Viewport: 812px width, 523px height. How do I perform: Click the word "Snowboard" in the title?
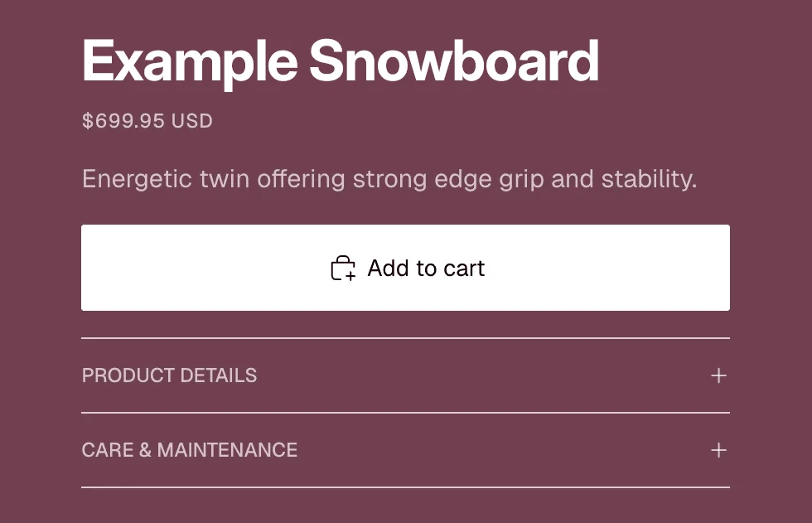454,61
